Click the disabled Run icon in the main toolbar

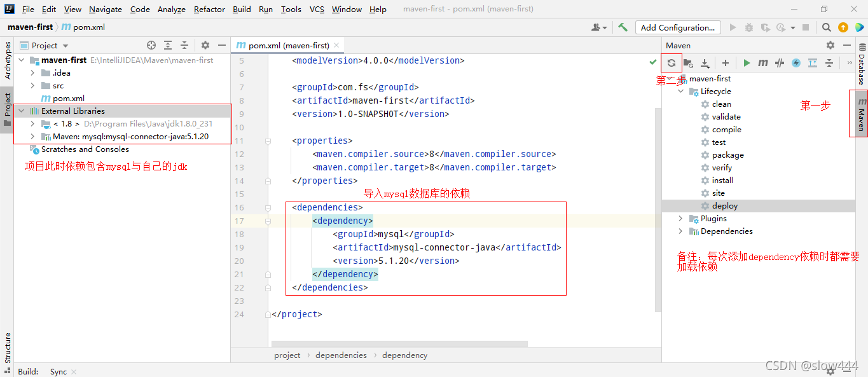pos(733,27)
